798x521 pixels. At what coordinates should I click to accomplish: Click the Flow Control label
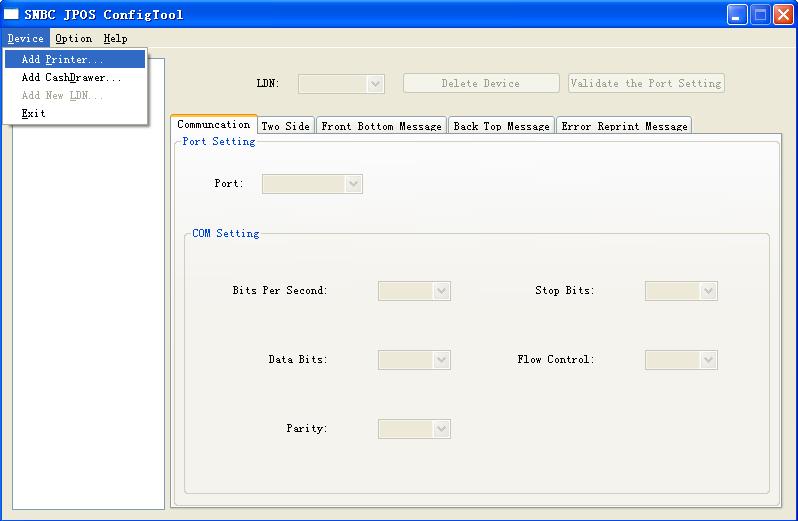point(556,359)
